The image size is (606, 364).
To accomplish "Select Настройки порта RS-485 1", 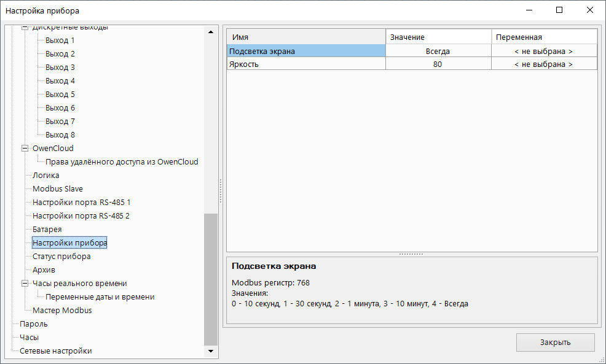I will tap(81, 203).
